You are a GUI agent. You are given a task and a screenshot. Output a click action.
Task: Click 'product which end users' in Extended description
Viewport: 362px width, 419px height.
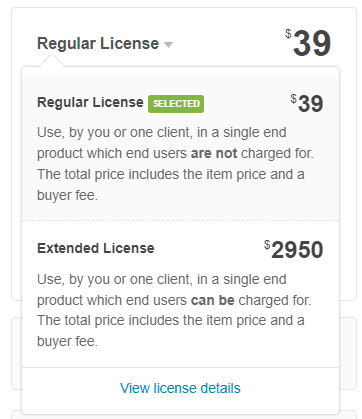click(x=112, y=300)
